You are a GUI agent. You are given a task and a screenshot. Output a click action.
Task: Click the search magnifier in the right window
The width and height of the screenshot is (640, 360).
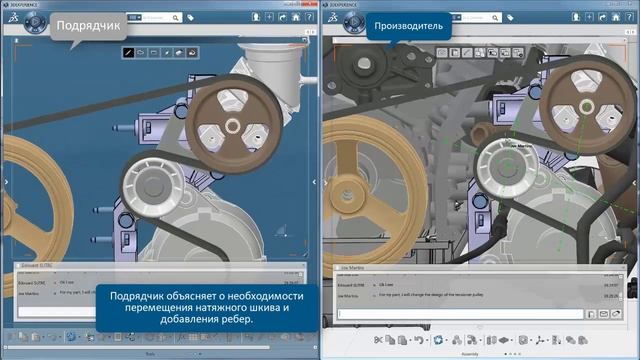pyautogui.click(x=495, y=18)
